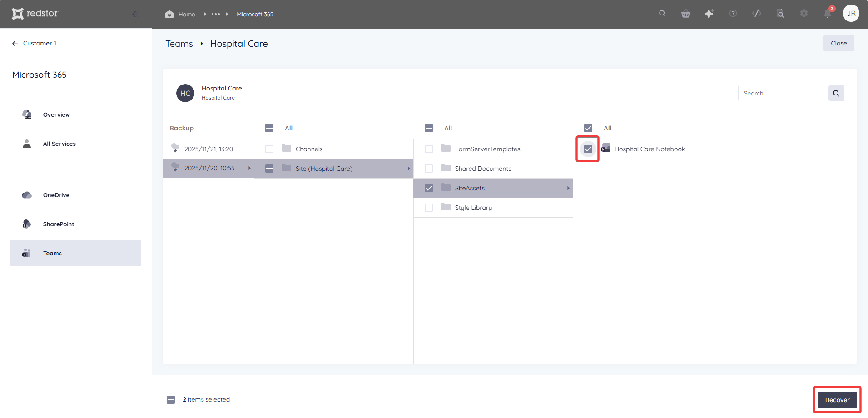
Task: Go back using Customer 1 arrow
Action: pyautogui.click(x=15, y=44)
